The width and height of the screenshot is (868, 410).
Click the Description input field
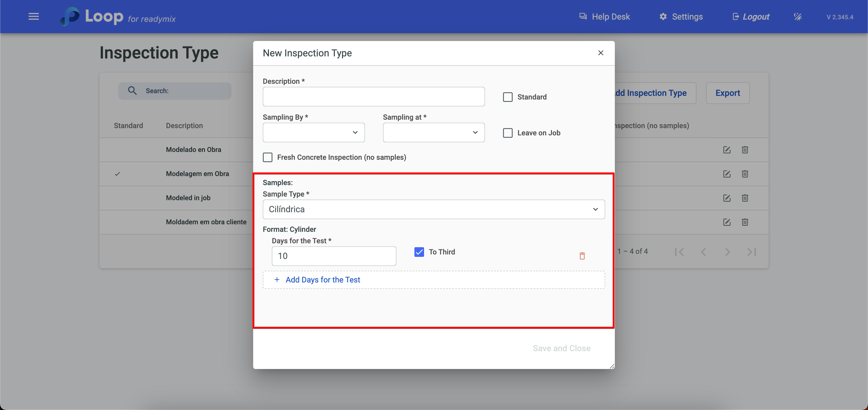tap(373, 97)
